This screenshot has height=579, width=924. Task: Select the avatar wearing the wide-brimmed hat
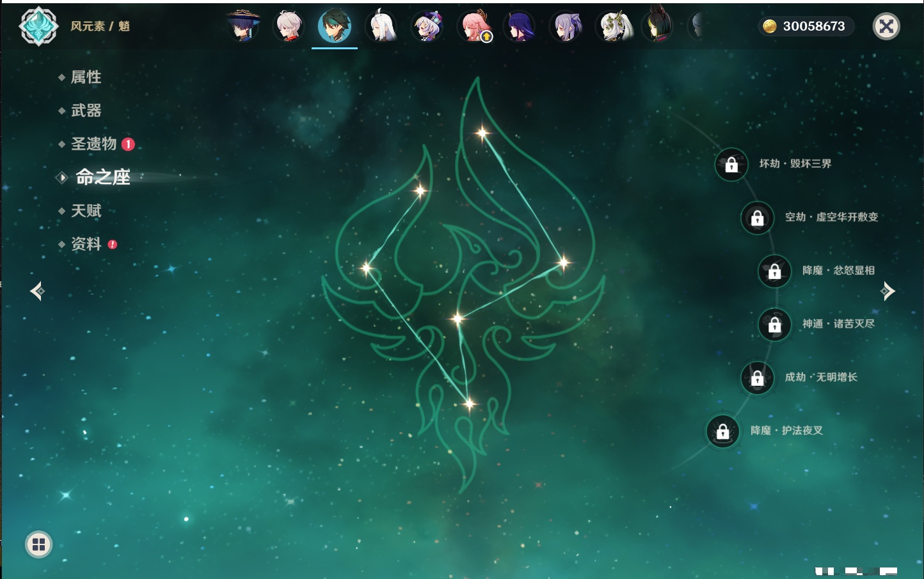coord(243,26)
